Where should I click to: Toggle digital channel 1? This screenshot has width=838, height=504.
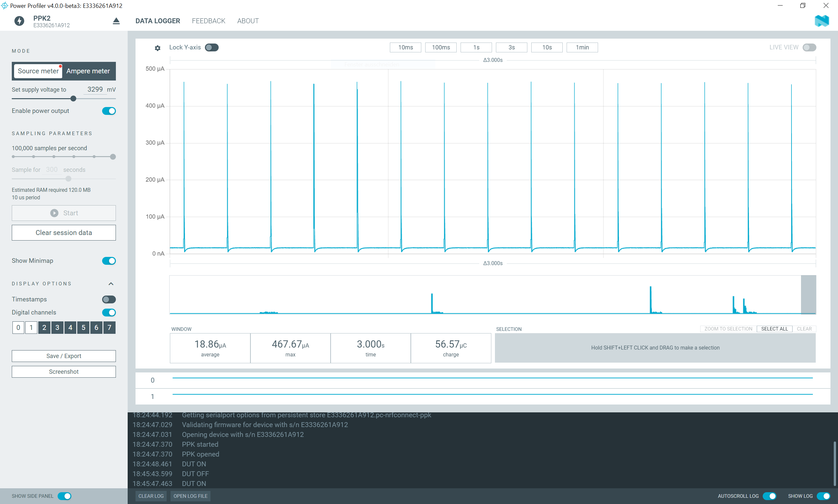click(x=31, y=327)
